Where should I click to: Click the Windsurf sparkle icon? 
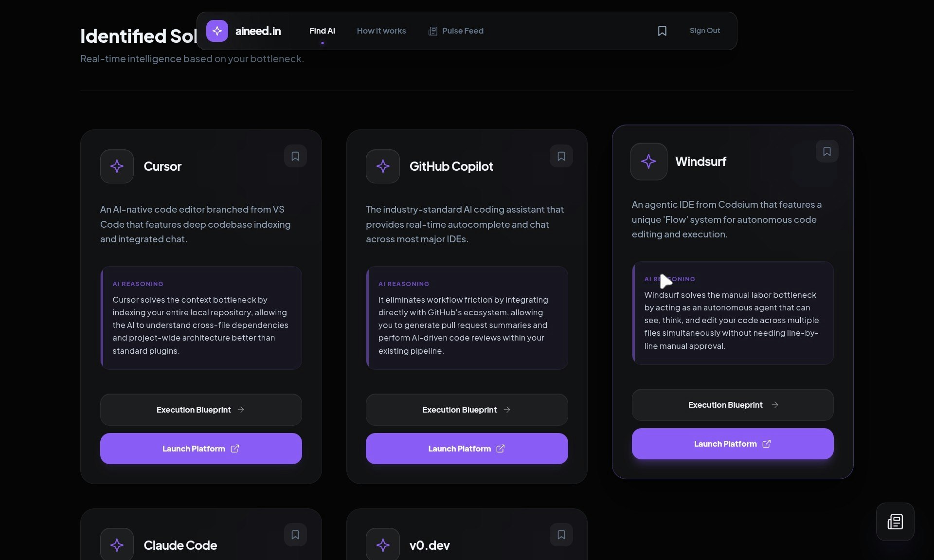tap(648, 162)
